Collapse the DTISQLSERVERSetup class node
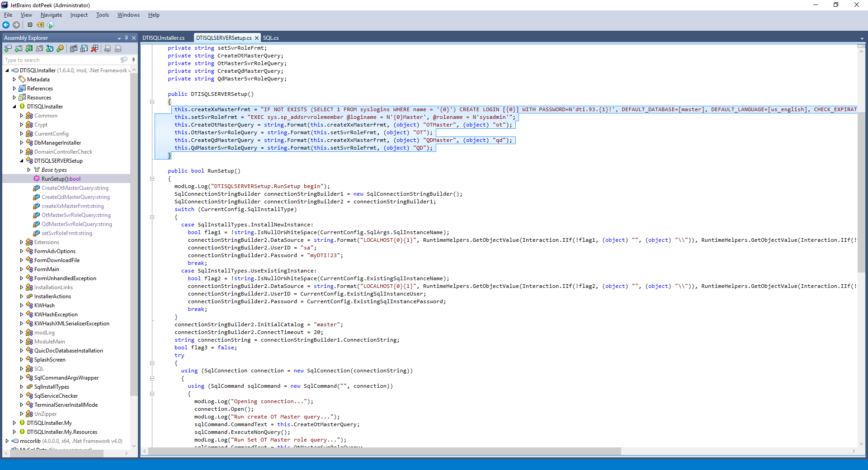This screenshot has height=470, width=868. point(22,161)
